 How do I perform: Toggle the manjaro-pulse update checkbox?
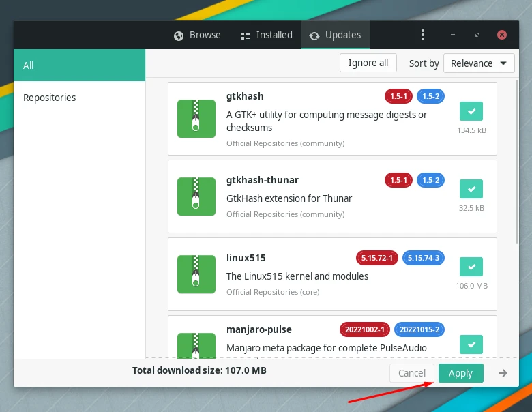coord(471,344)
